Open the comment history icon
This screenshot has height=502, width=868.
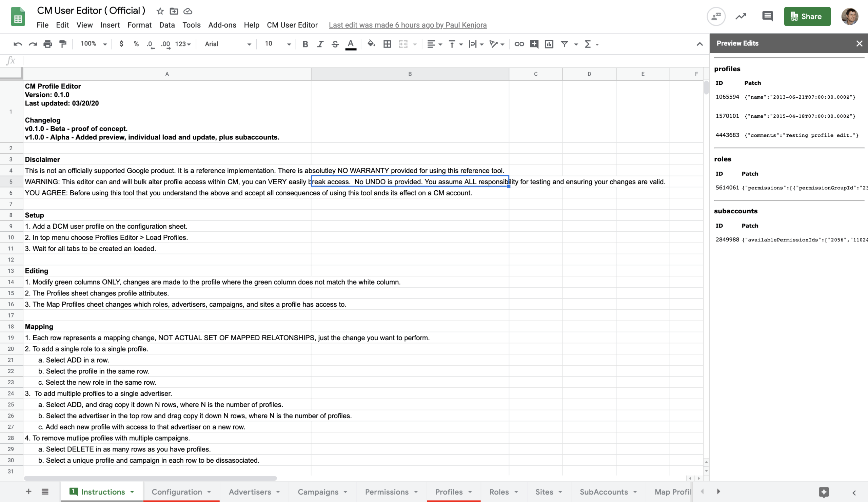[x=767, y=16]
